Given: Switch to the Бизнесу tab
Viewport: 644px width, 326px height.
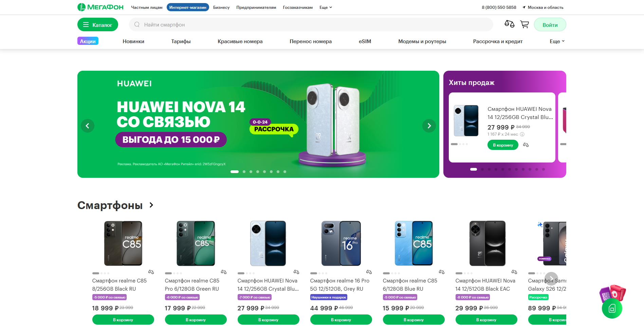Looking at the screenshot, I should point(221,7).
